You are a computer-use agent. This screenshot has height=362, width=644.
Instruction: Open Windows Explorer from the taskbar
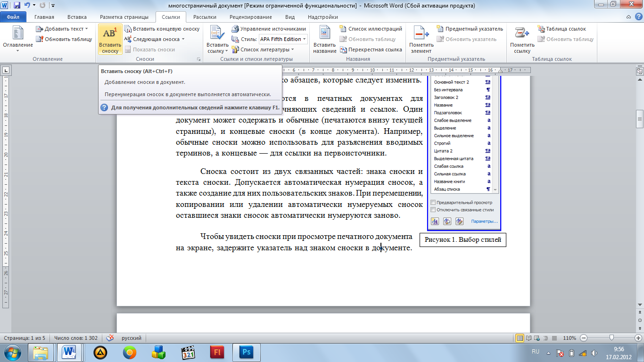pos(40,353)
